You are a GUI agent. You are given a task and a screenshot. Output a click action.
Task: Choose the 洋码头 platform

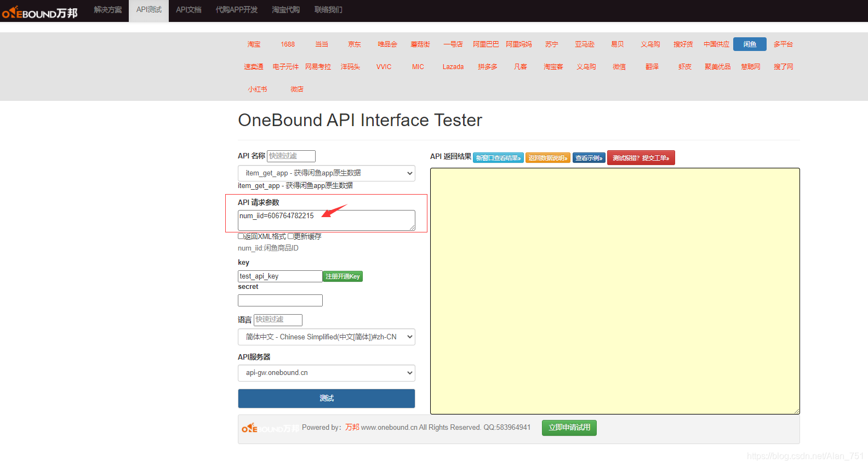pyautogui.click(x=351, y=67)
